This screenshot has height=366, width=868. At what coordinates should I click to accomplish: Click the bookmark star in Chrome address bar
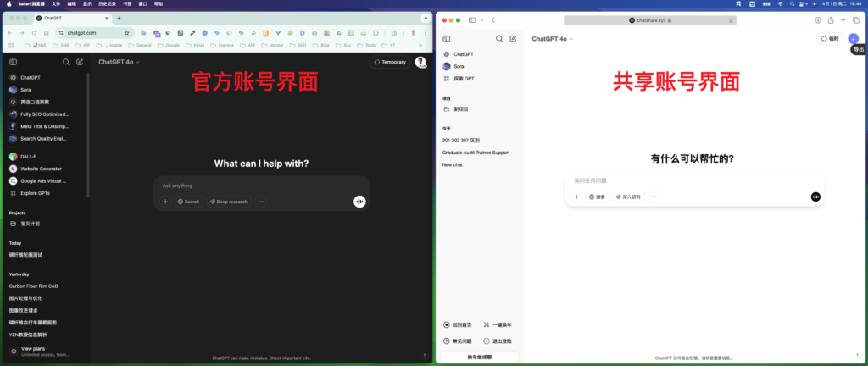tap(127, 32)
